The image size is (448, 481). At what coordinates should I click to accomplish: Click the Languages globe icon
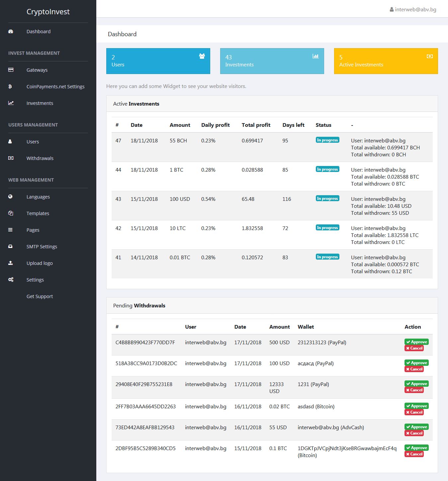click(10, 197)
